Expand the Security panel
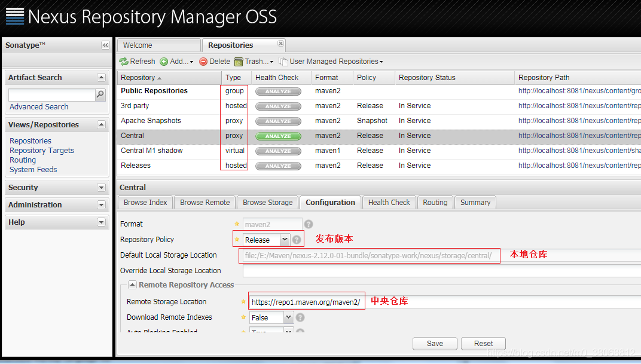This screenshot has width=641, height=364. tap(102, 188)
